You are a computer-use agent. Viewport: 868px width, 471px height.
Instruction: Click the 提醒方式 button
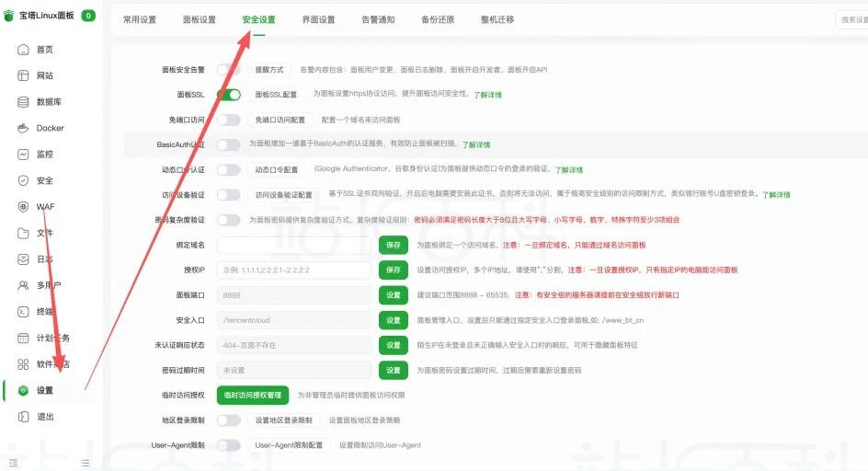coord(269,69)
